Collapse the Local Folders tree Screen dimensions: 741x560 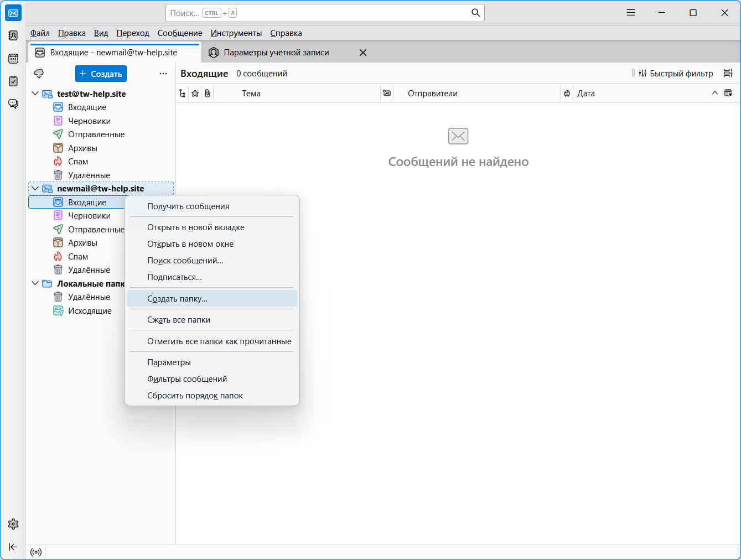35,283
